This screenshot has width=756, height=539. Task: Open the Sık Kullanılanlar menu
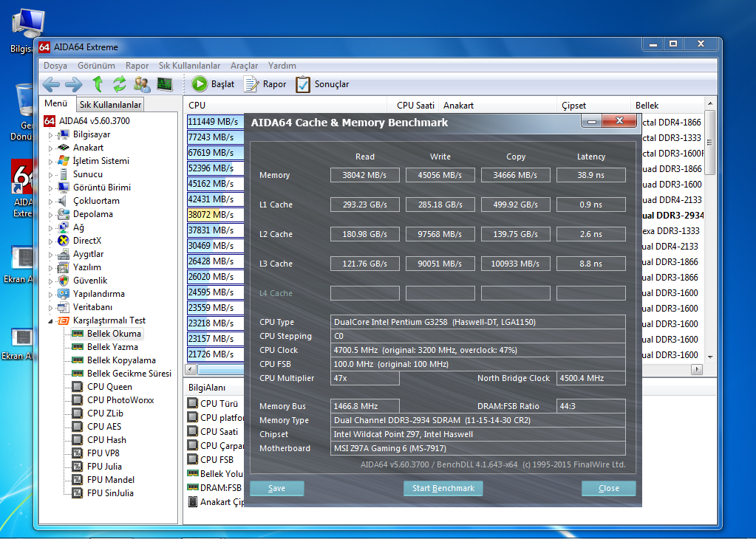tap(189, 66)
